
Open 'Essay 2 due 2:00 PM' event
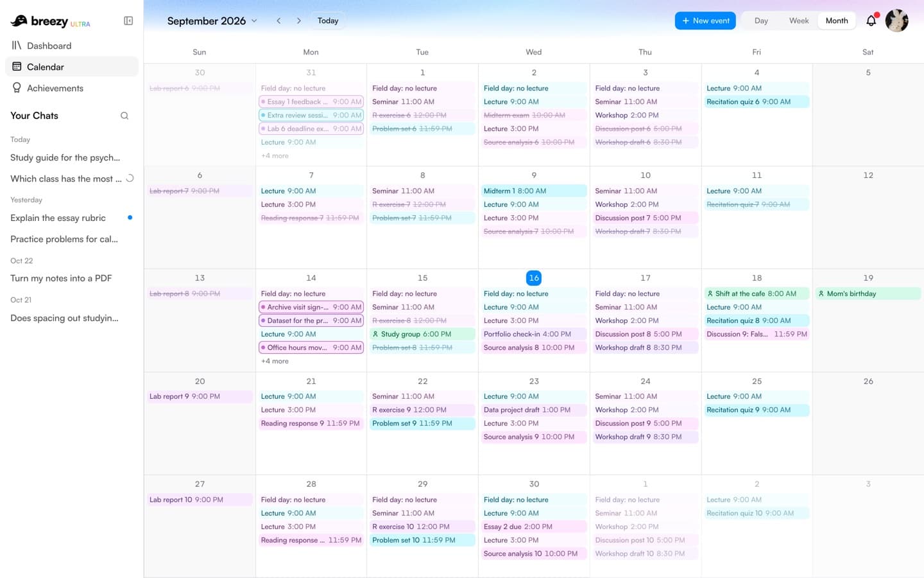[x=534, y=527]
